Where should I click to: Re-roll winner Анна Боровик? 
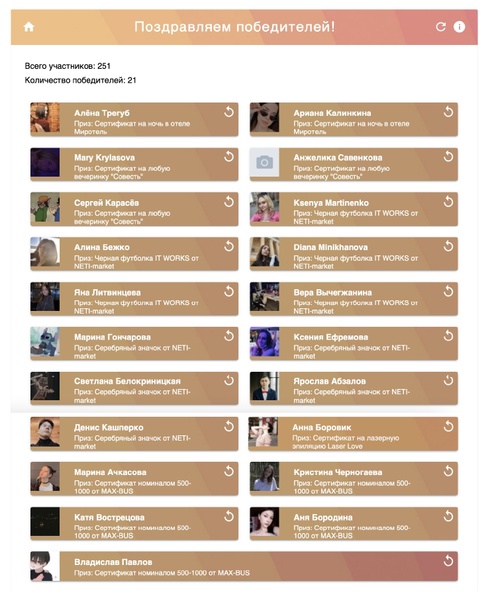tap(448, 426)
